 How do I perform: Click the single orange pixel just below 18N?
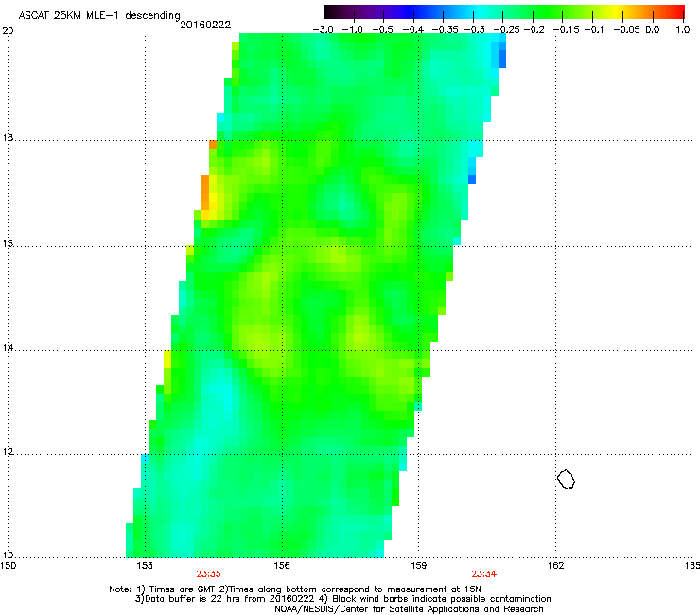[x=213, y=144]
